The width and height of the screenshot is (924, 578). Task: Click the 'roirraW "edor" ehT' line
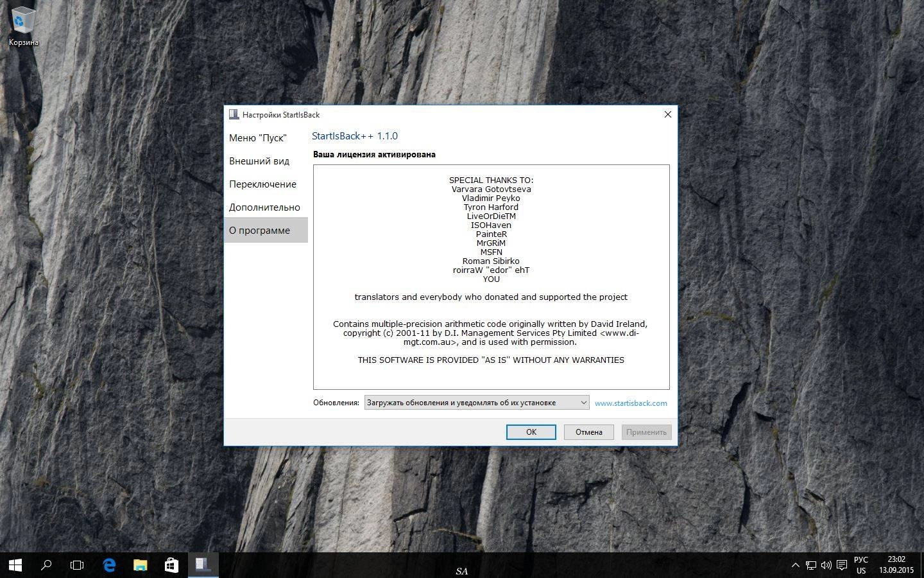(x=491, y=270)
